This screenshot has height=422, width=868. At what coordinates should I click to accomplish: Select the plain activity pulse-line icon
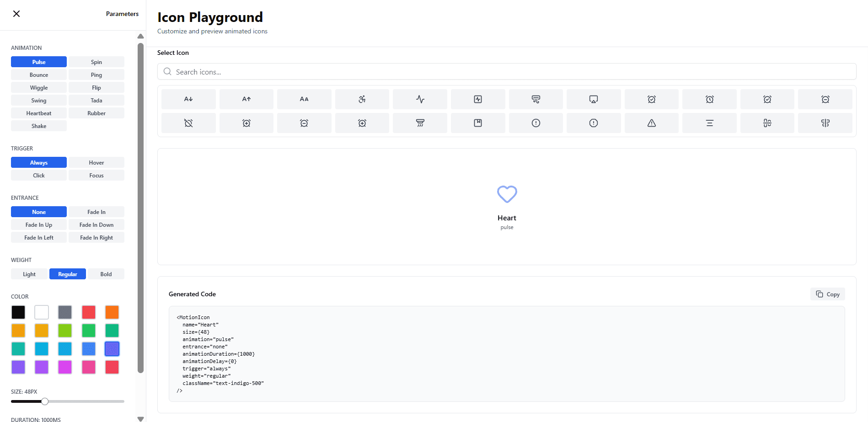(420, 99)
